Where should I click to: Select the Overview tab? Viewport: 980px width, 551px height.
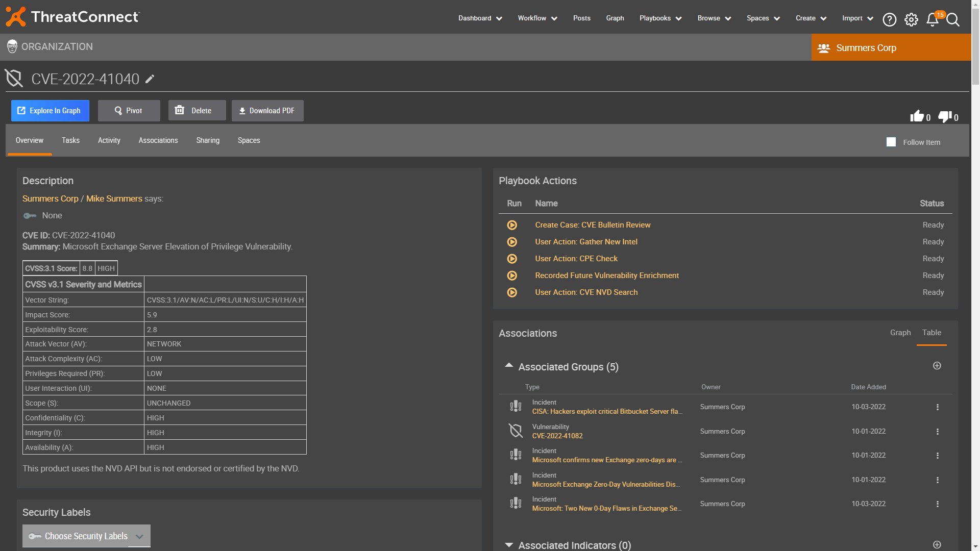pyautogui.click(x=30, y=141)
